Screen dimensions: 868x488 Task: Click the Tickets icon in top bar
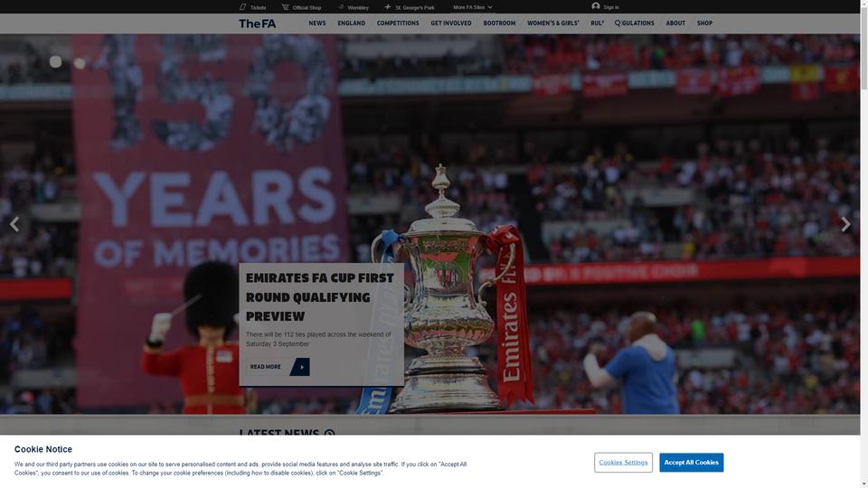[x=242, y=7]
